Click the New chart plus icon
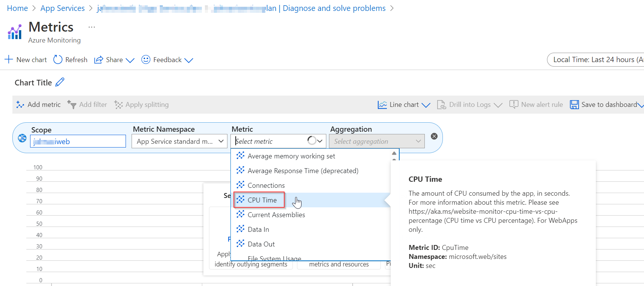The width and height of the screenshot is (644, 286). click(9, 59)
